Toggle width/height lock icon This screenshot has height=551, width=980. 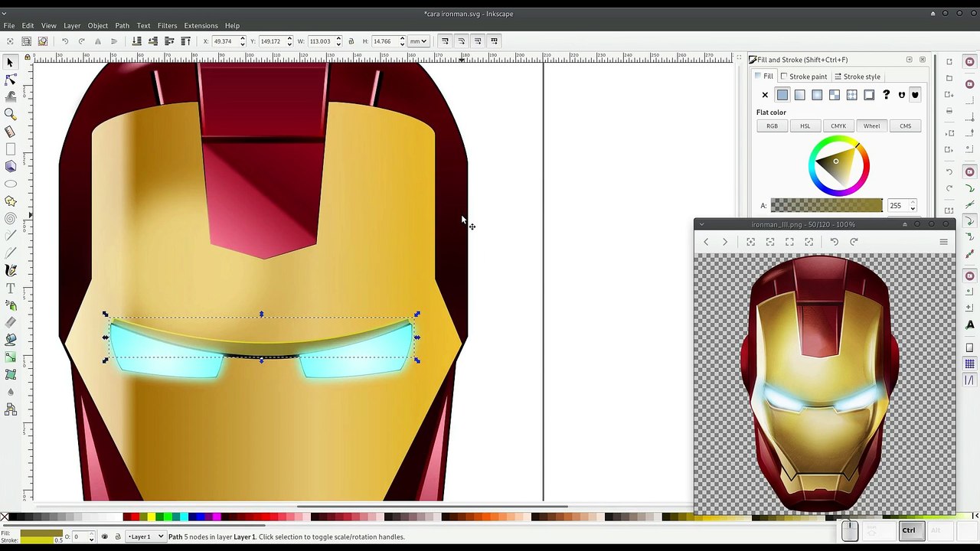[351, 41]
